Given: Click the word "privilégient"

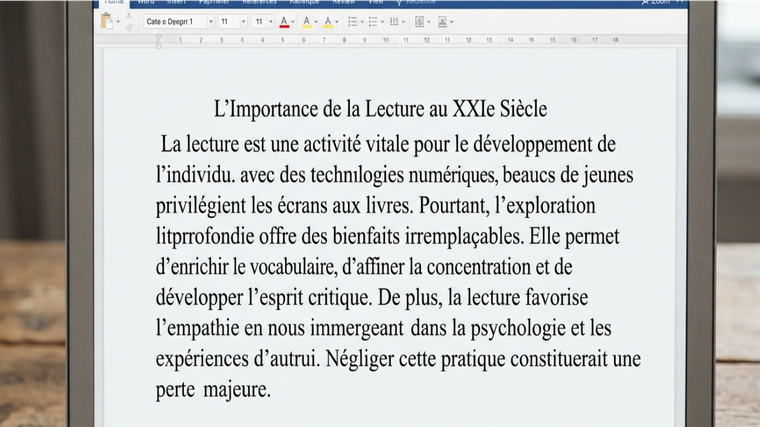Looking at the screenshot, I should pyautogui.click(x=201, y=206).
